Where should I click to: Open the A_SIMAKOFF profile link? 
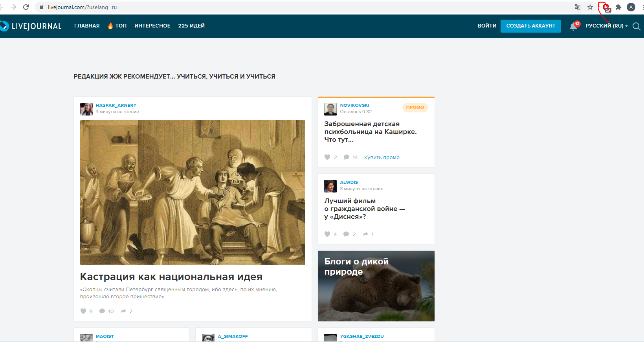[x=233, y=336]
